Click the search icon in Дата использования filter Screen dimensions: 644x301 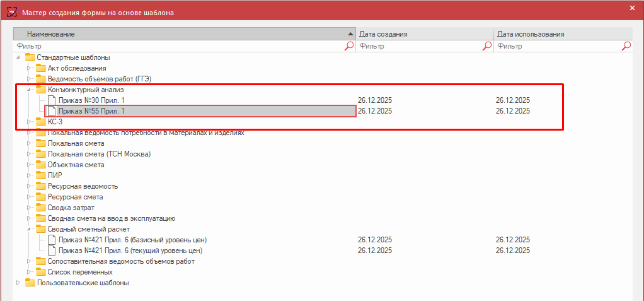[626, 46]
